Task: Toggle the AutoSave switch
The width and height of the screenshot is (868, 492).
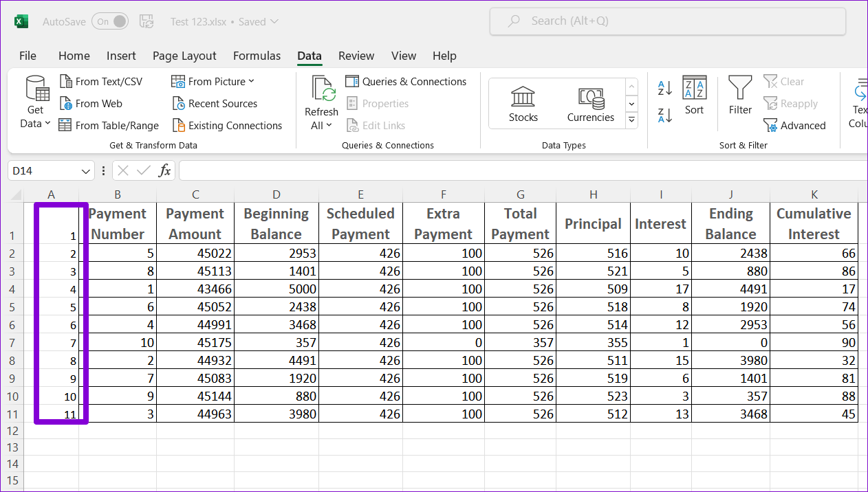Action: (110, 21)
